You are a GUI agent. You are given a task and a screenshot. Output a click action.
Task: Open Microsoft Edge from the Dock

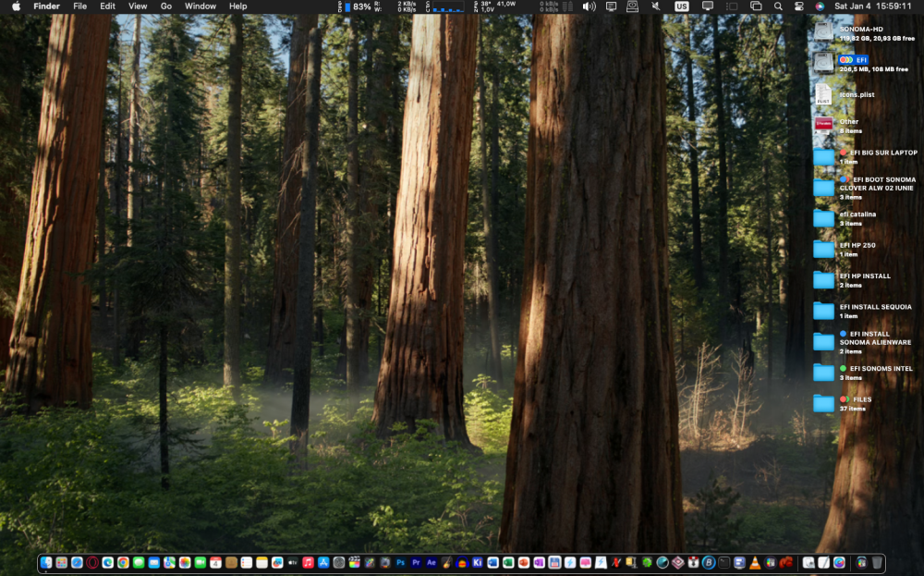108,562
